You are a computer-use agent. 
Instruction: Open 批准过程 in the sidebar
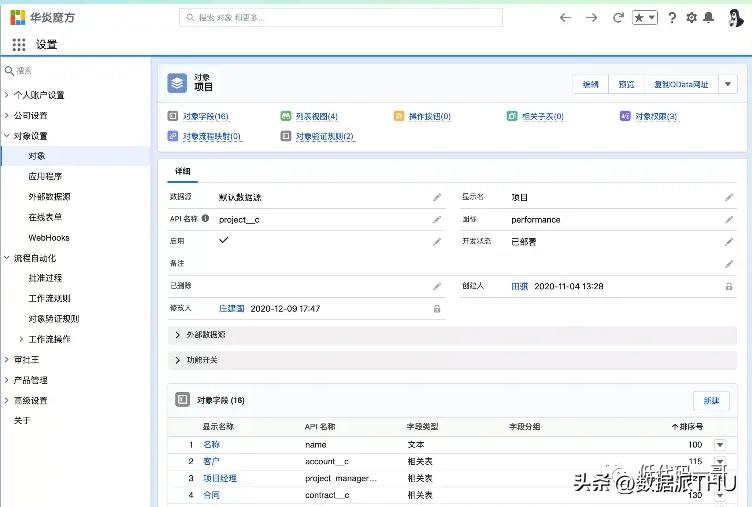click(45, 278)
